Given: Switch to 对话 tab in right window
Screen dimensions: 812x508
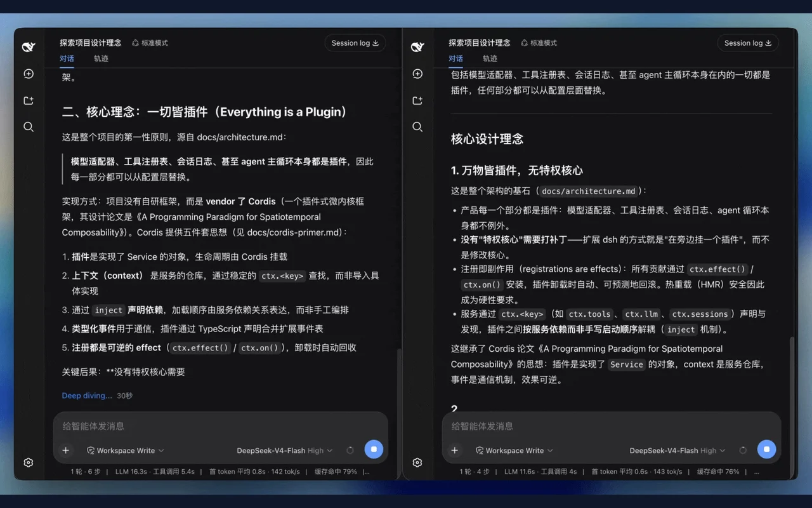Looking at the screenshot, I should [455, 58].
